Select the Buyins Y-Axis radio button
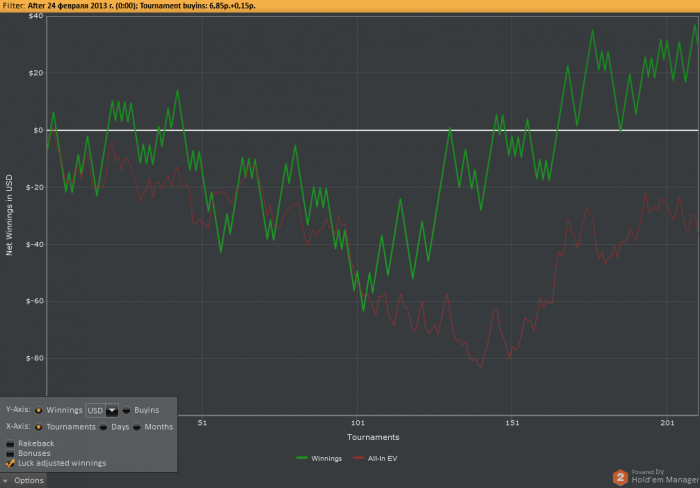Viewport: 700px width, 488px height. pyautogui.click(x=126, y=410)
